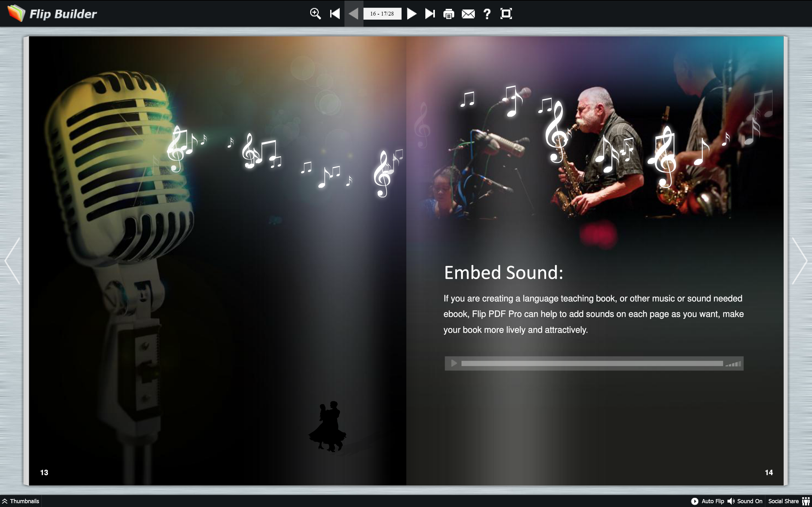
Task: Print the flipbook using printer icon
Action: tap(449, 14)
